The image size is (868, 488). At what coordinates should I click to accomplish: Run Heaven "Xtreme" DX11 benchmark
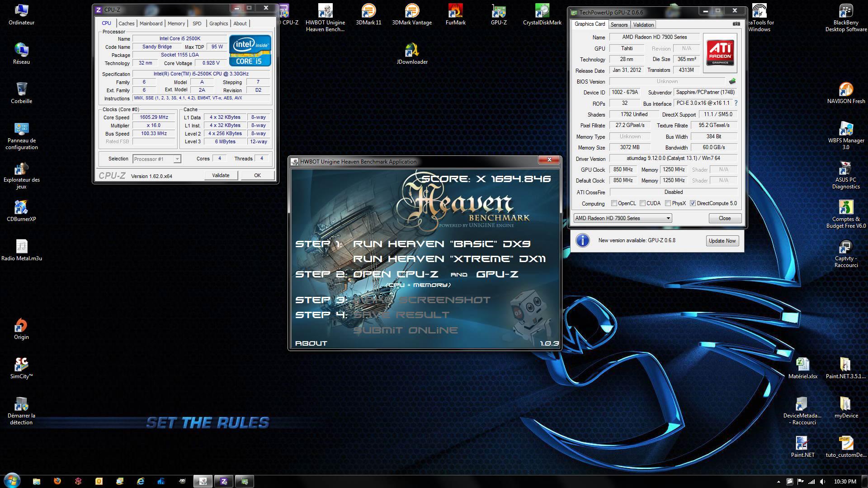[x=449, y=259]
